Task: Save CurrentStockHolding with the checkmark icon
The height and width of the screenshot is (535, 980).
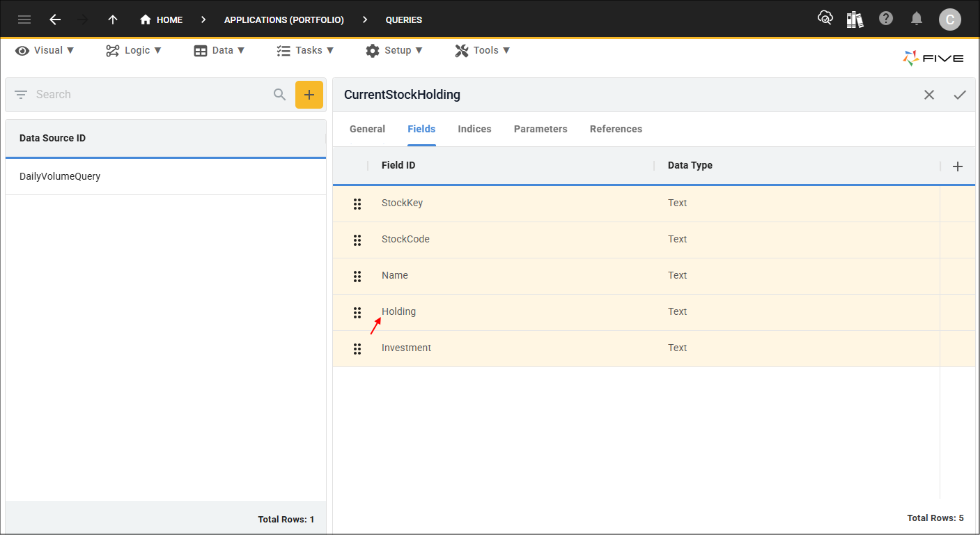Action: click(x=960, y=95)
